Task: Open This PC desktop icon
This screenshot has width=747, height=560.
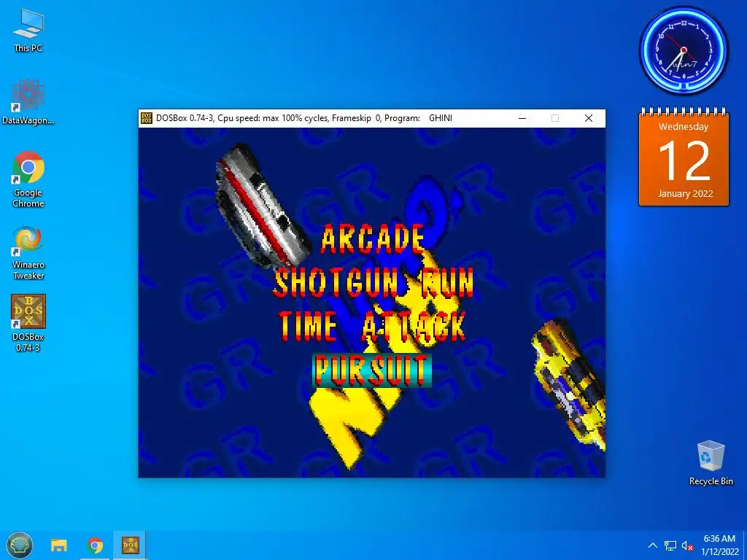Action: 28,31
